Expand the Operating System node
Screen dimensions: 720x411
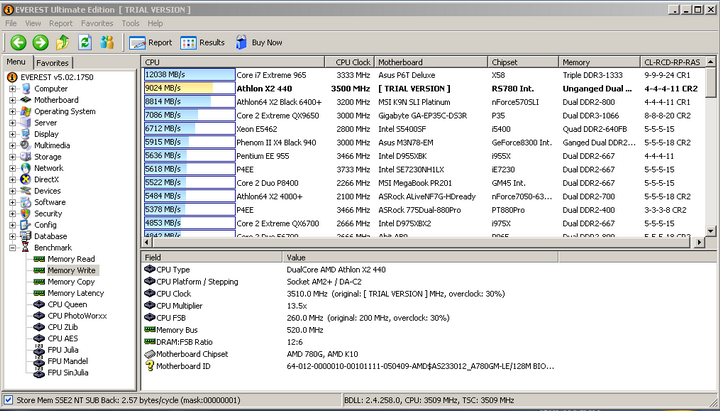pyautogui.click(x=12, y=111)
